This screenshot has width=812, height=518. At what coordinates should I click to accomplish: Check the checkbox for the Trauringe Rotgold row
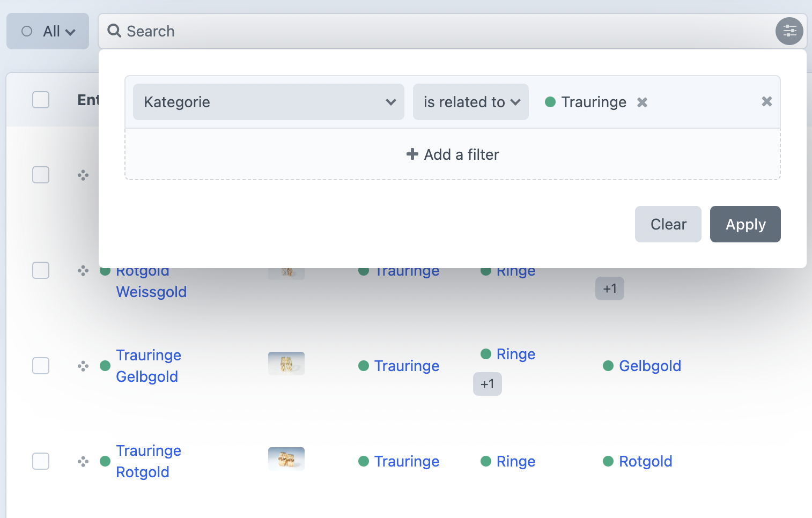pyautogui.click(x=41, y=461)
